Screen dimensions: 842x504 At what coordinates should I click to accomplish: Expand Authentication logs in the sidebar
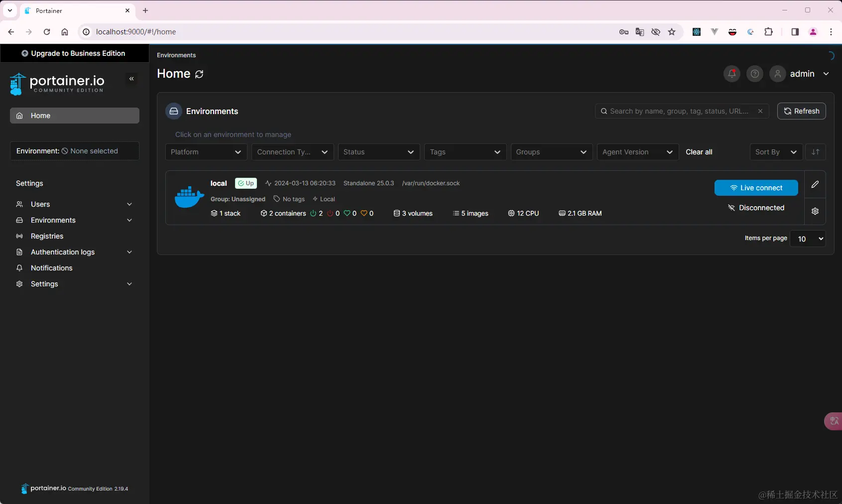pyautogui.click(x=75, y=252)
